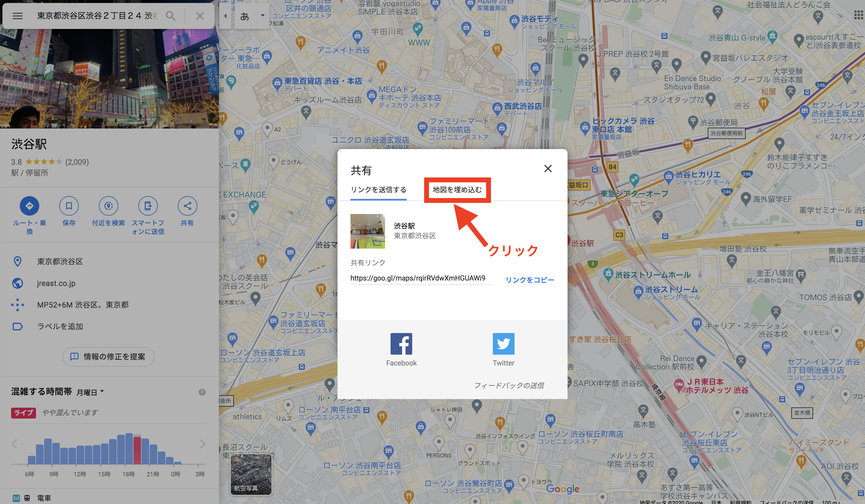This screenshot has width=865, height=504.
Task: Click the 18時 live busy bar
Action: click(x=137, y=450)
